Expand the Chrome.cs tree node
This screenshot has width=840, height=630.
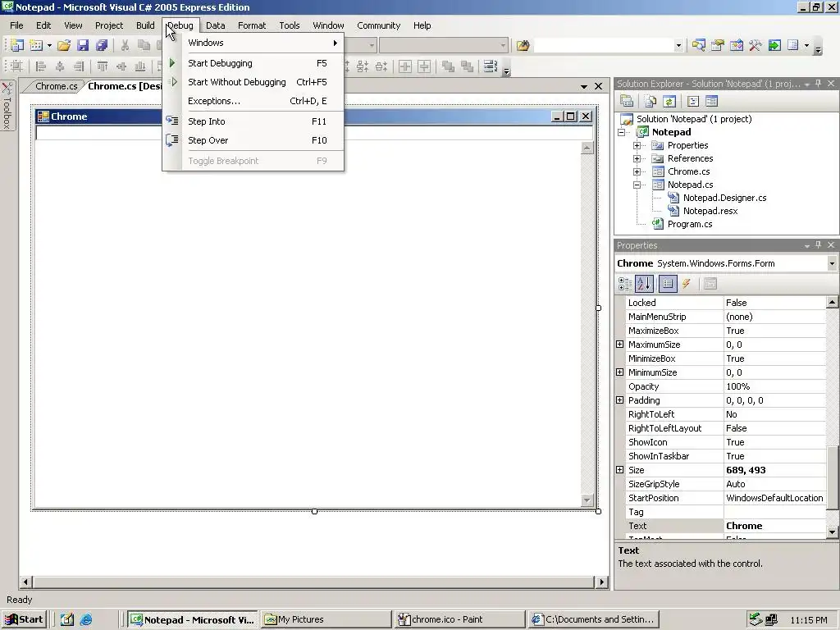[637, 172]
